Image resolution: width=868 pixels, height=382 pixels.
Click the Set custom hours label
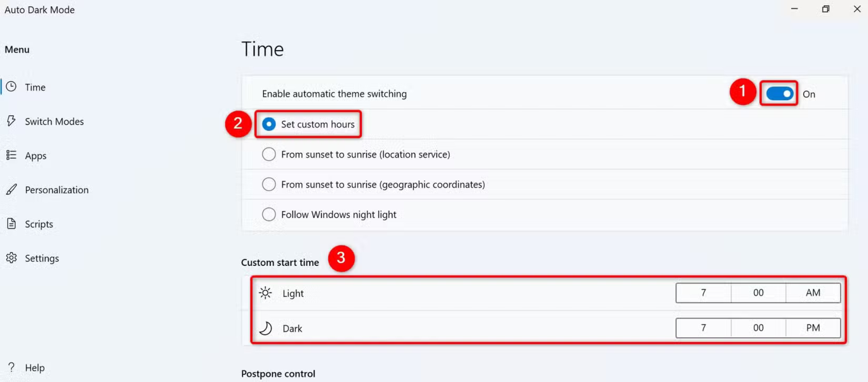[x=318, y=124]
